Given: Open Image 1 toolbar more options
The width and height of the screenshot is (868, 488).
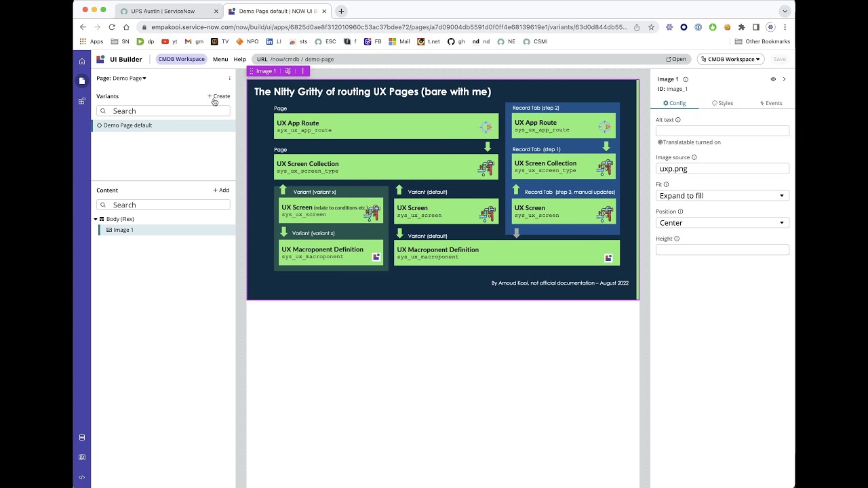Looking at the screenshot, I should point(302,71).
